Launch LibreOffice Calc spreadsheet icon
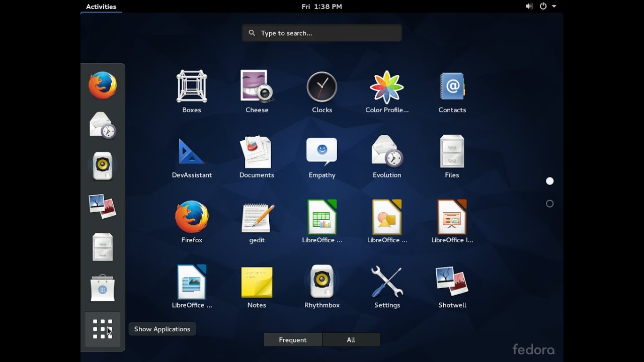 tap(322, 221)
